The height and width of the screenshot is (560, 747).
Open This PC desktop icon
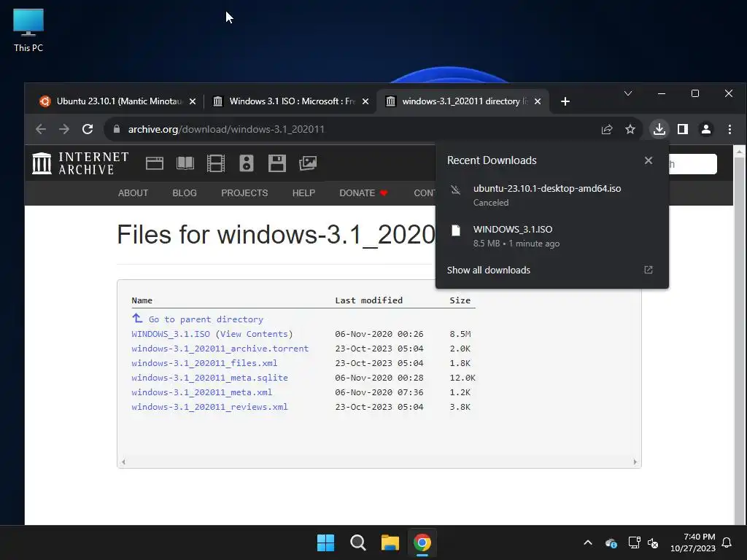point(28,31)
